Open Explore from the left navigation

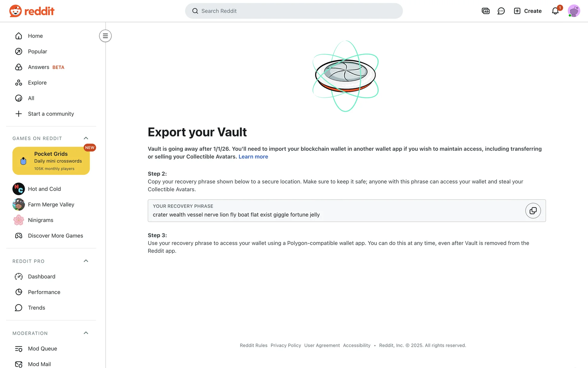[37, 83]
